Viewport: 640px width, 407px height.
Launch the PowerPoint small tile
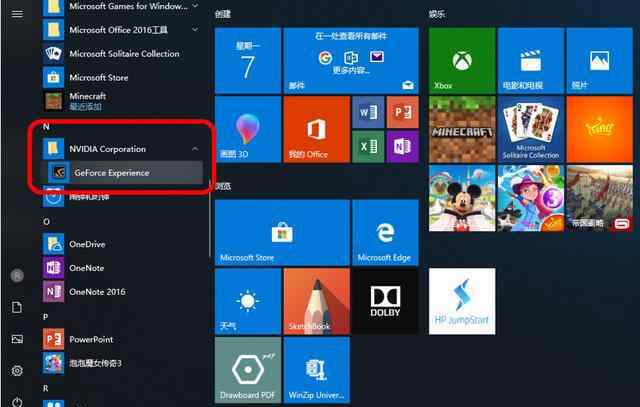[402, 112]
